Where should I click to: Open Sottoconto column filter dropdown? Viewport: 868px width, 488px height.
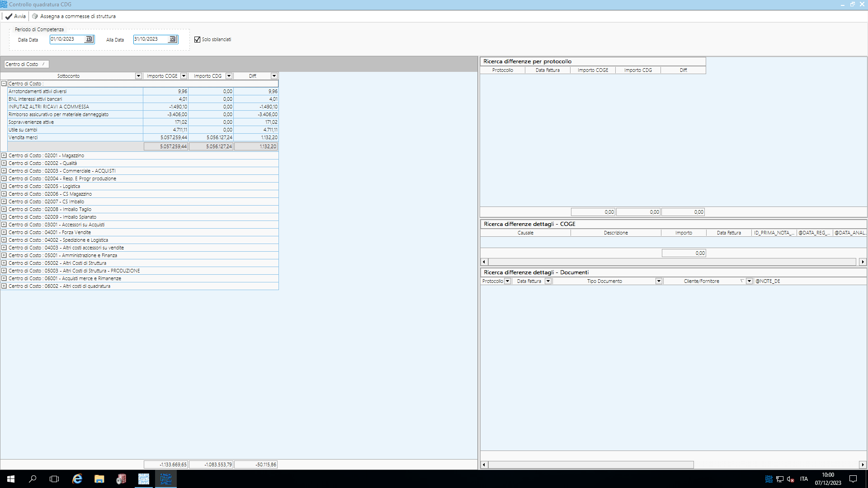point(138,76)
